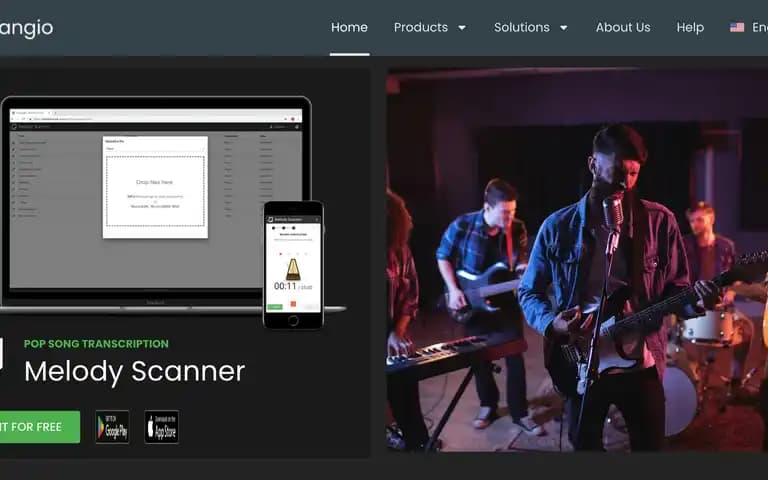
Task: Click the Melody Scanner heading
Action: [135, 372]
